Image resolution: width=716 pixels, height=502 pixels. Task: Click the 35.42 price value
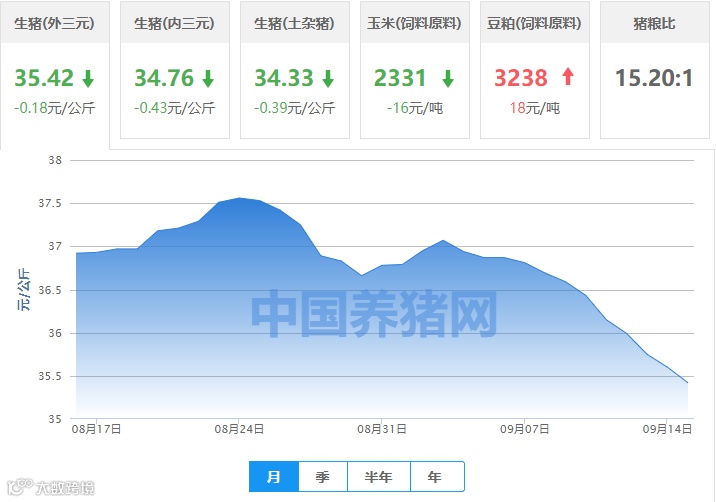(x=44, y=78)
